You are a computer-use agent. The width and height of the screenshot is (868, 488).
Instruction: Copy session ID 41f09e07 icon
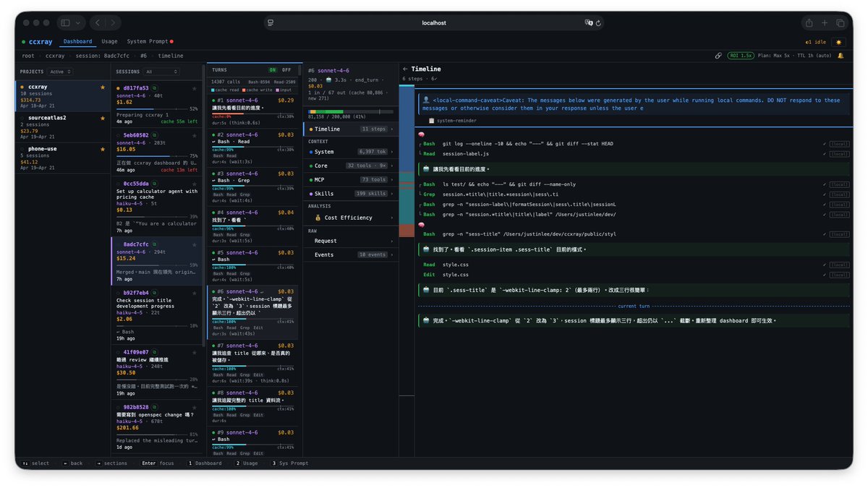click(155, 352)
